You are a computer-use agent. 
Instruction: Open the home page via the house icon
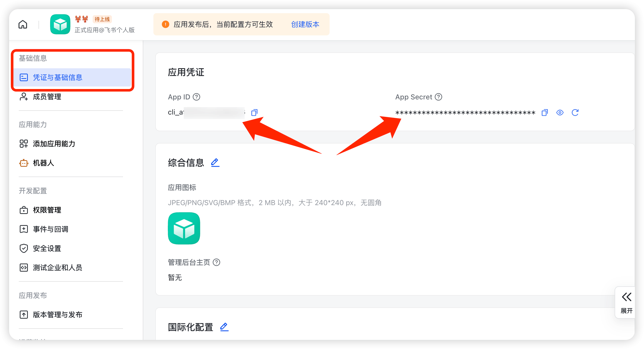click(x=23, y=24)
